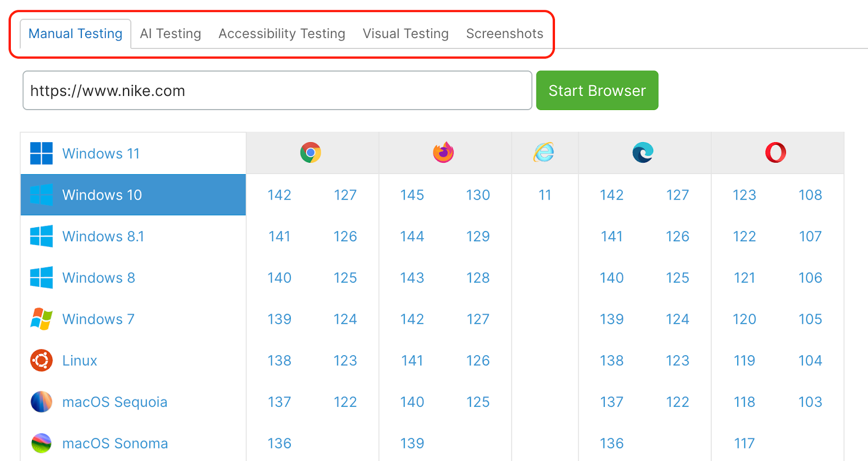Open the Accessibility Testing tab
The image size is (868, 461).
(282, 34)
